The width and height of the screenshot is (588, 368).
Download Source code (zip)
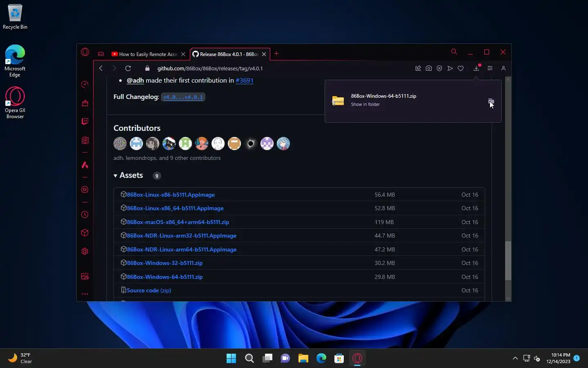pyautogui.click(x=149, y=290)
